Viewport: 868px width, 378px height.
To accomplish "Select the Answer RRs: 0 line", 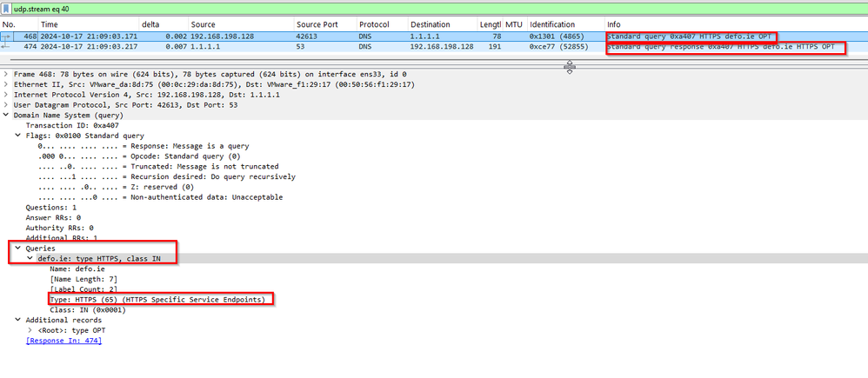I will click(x=53, y=217).
